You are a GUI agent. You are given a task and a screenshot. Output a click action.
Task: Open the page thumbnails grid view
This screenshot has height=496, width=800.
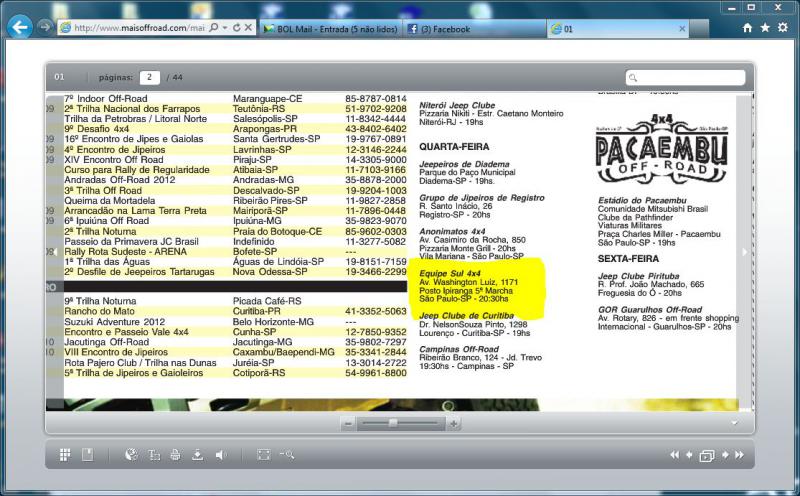pyautogui.click(x=65, y=455)
